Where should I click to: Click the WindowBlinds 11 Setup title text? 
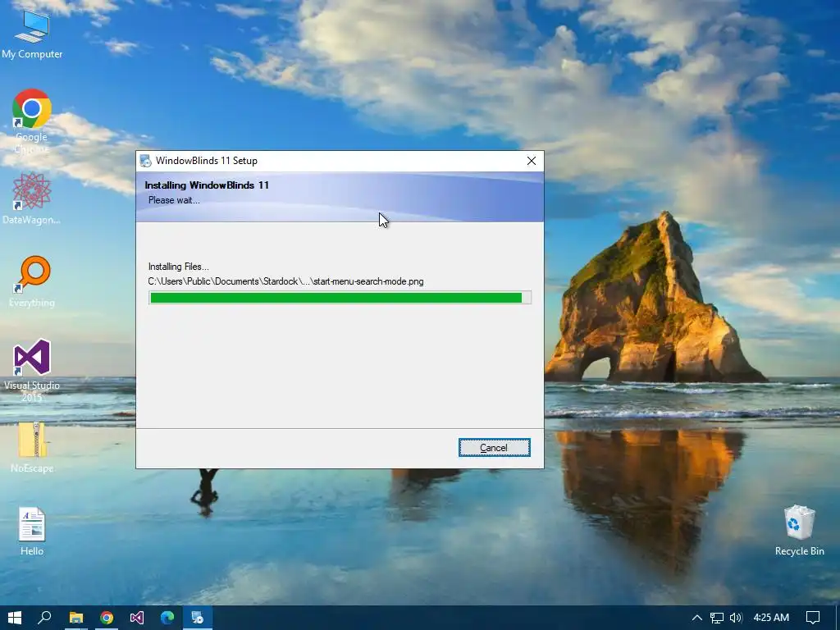click(206, 161)
